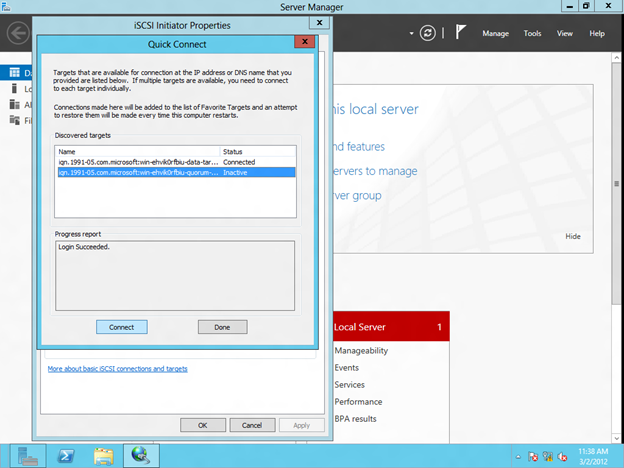Open File Explorer from the taskbar

point(103,456)
